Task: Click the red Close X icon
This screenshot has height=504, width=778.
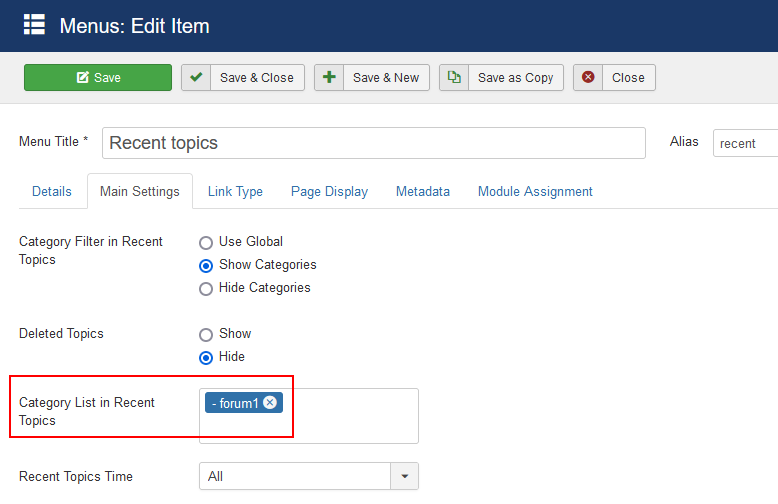Action: [x=588, y=78]
